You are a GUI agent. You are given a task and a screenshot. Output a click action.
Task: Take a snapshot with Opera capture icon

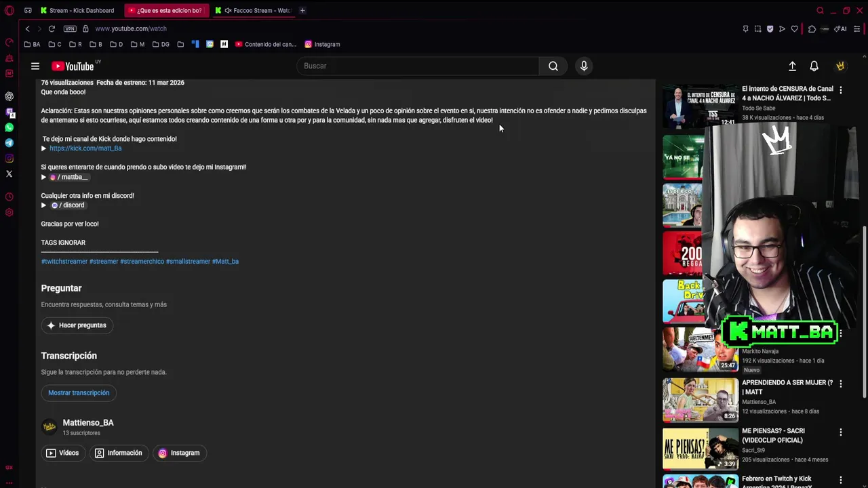point(757,28)
